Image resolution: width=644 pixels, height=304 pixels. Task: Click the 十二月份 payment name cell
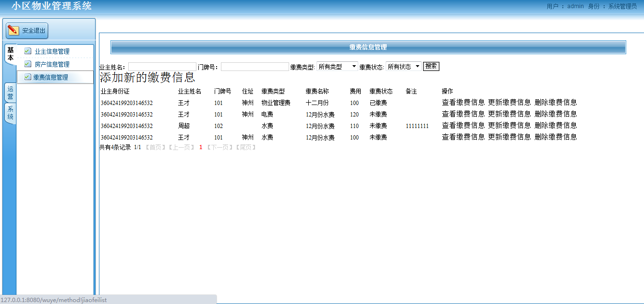pyautogui.click(x=317, y=103)
